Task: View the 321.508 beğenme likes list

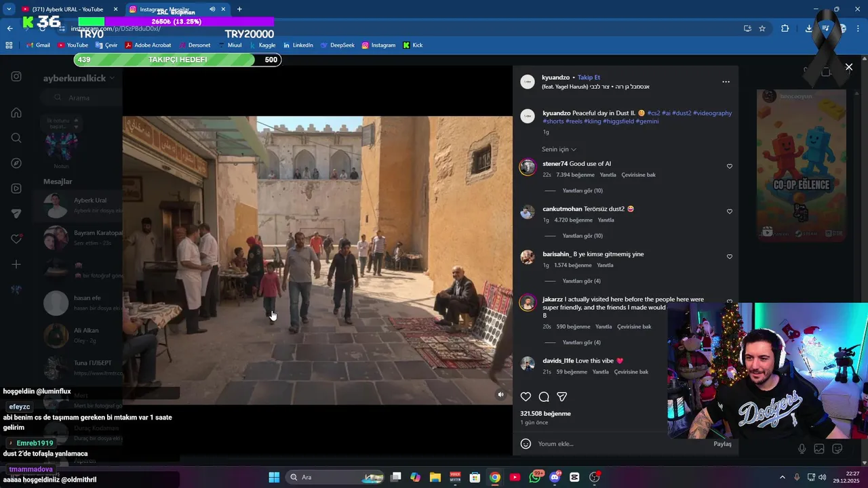Action: pos(545,413)
